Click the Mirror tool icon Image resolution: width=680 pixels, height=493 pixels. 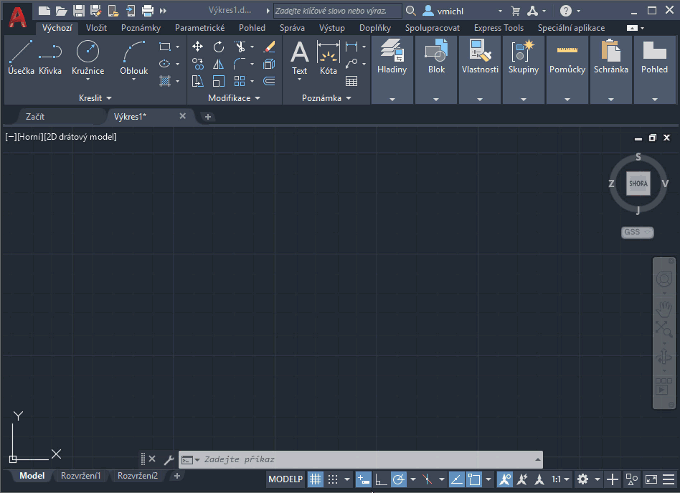[219, 64]
